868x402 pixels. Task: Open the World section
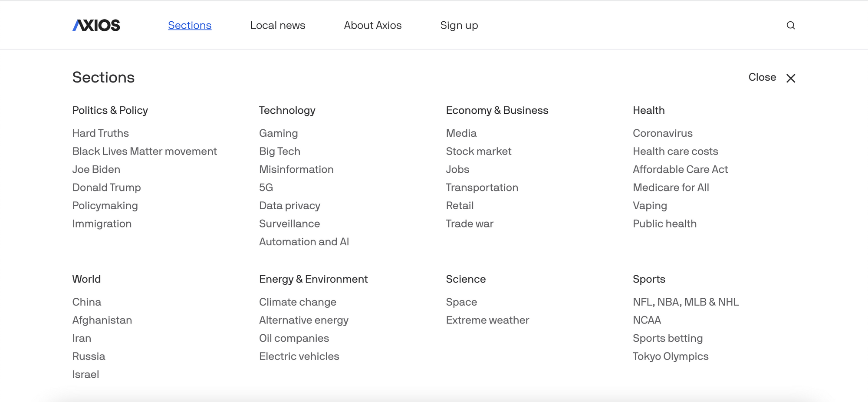tap(87, 279)
